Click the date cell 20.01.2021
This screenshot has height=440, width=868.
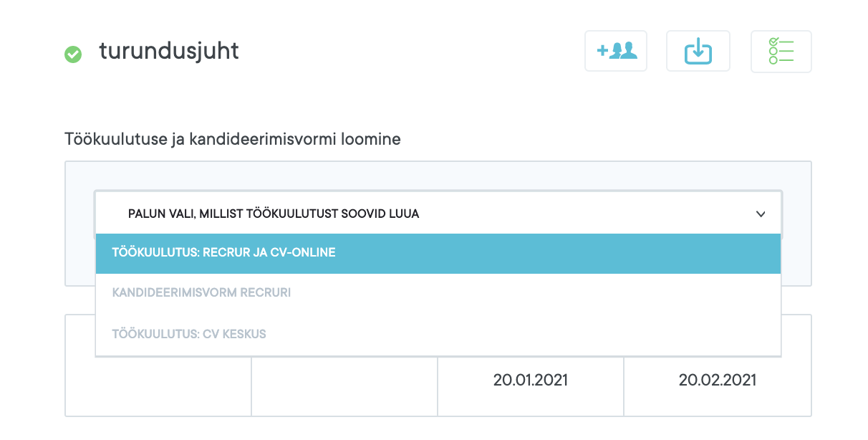530,380
